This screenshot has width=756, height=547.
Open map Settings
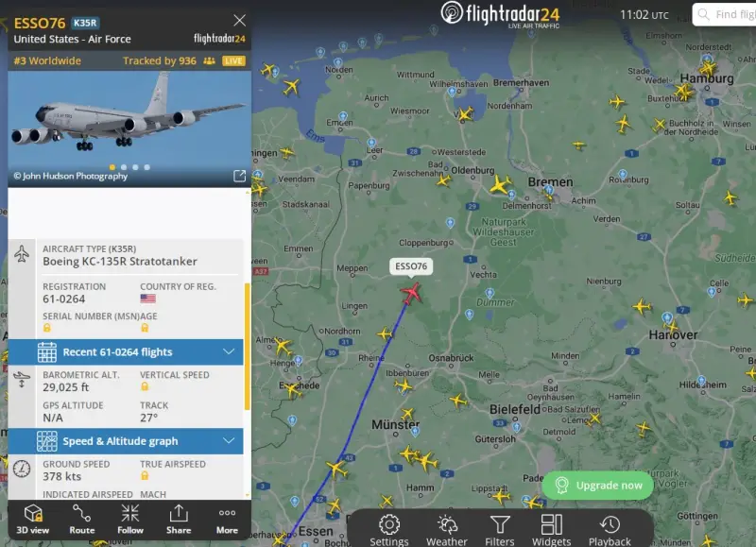pyautogui.click(x=389, y=530)
